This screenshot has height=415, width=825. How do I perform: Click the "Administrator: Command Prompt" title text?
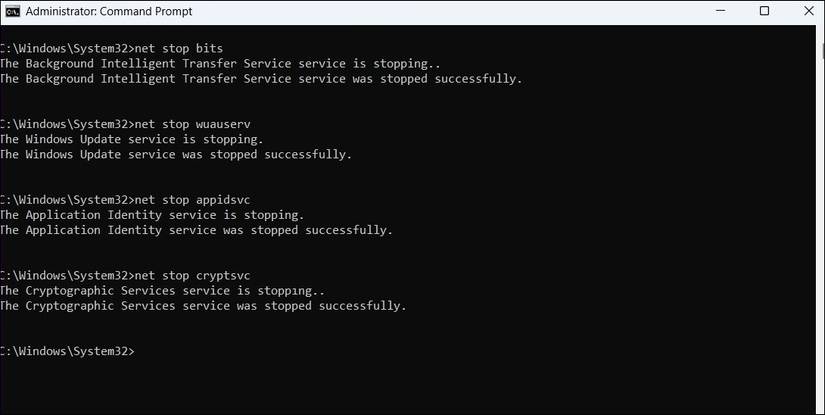pos(108,11)
